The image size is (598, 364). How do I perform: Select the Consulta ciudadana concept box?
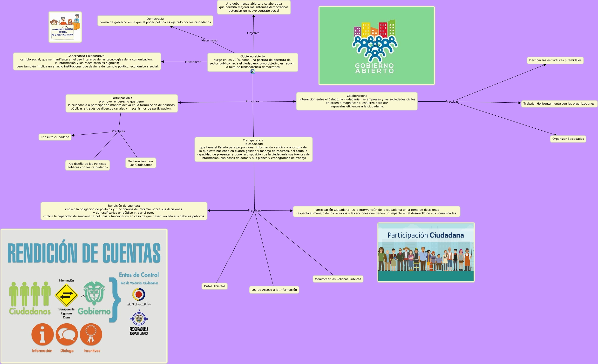55,137
